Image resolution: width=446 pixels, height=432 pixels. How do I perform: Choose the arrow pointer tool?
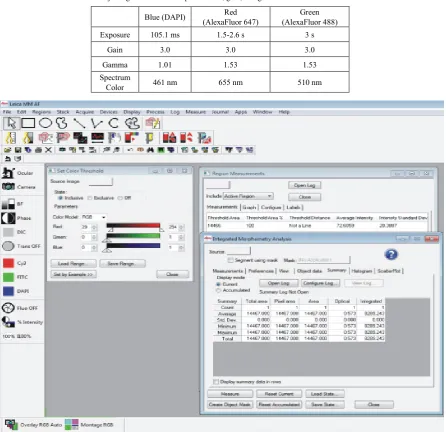point(11,123)
